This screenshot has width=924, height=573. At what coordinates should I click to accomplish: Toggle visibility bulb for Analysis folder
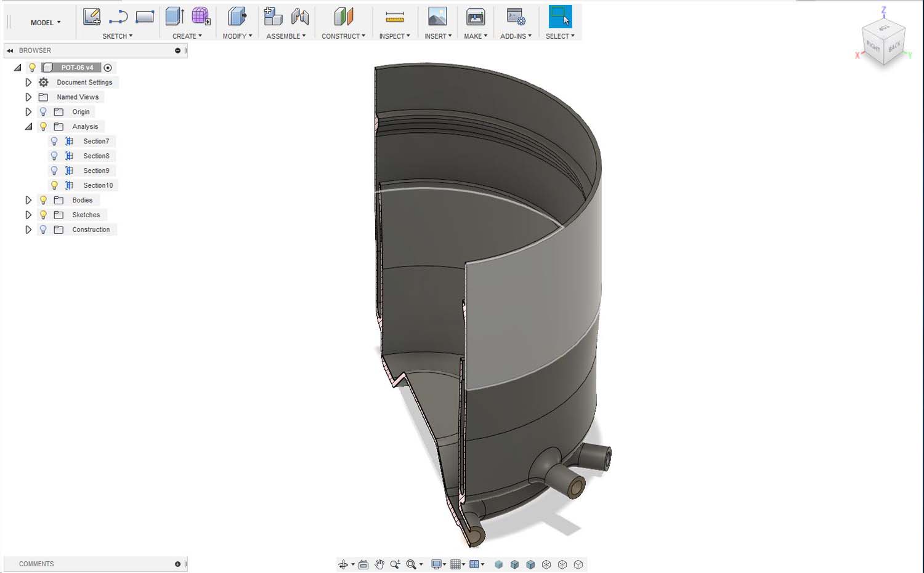[x=43, y=126]
